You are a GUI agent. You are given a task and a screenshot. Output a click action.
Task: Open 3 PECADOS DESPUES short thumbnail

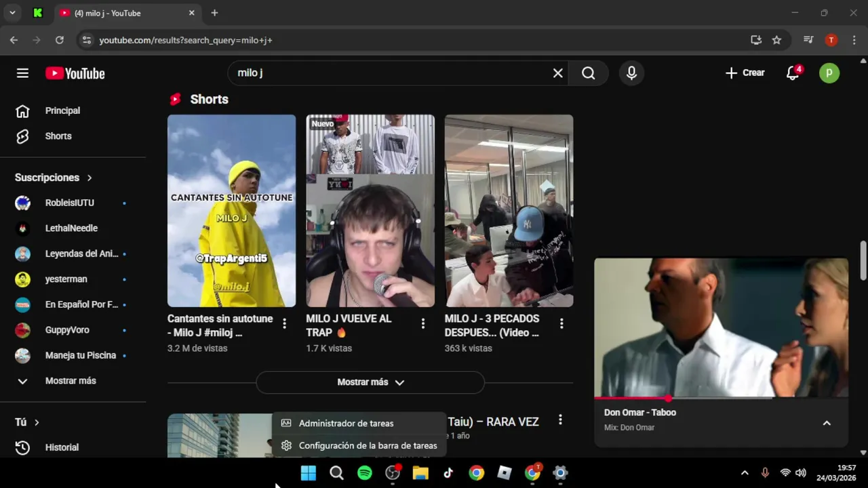click(509, 211)
